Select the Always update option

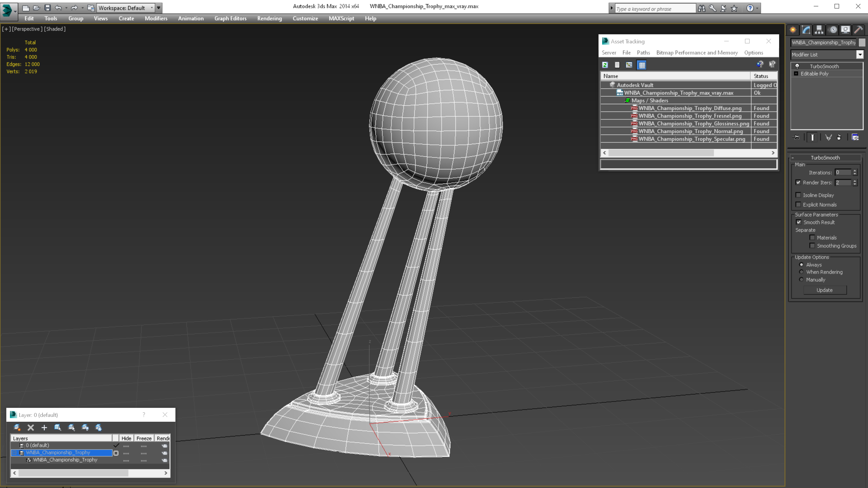coord(802,265)
